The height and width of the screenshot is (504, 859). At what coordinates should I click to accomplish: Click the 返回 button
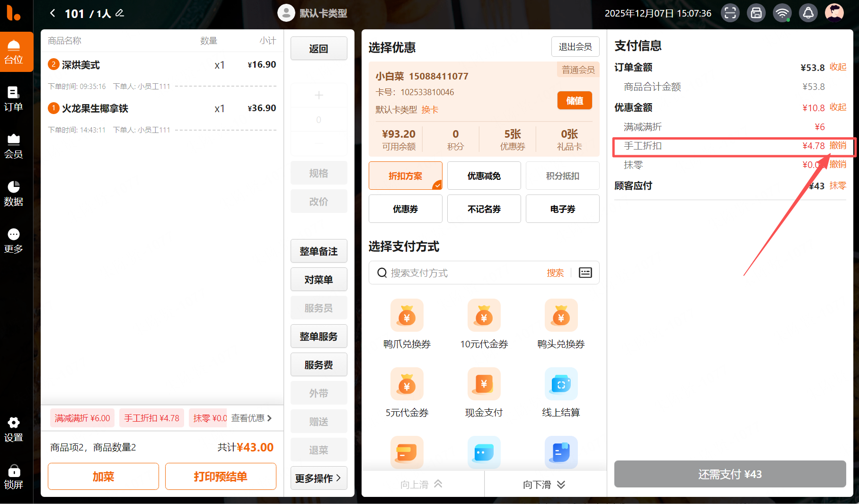[x=319, y=48]
